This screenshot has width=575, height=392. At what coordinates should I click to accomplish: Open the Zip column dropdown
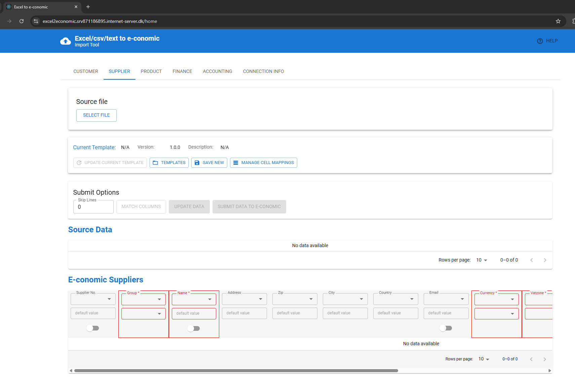click(295, 299)
